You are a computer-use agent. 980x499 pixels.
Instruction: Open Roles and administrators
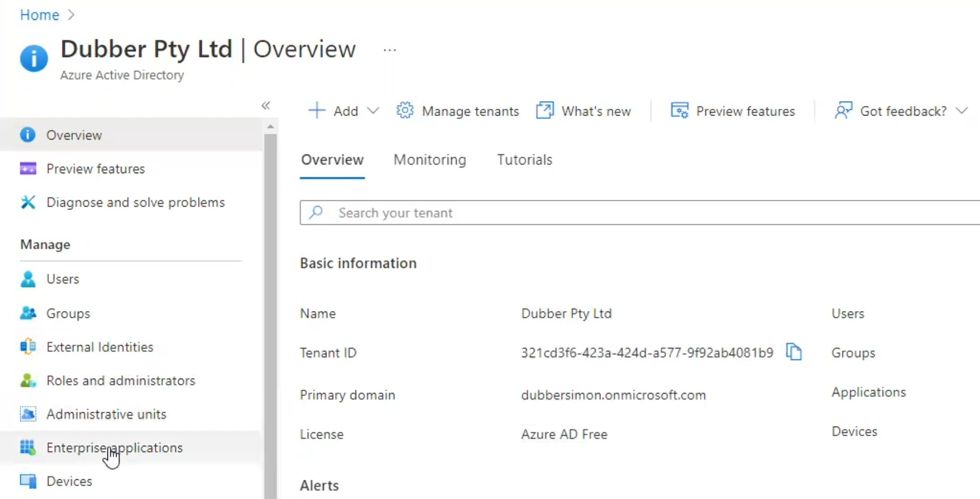[120, 381]
